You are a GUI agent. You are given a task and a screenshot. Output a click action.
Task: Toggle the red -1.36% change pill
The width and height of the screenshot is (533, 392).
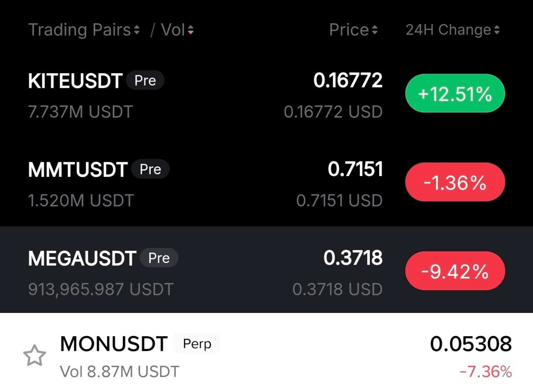pyautogui.click(x=455, y=182)
